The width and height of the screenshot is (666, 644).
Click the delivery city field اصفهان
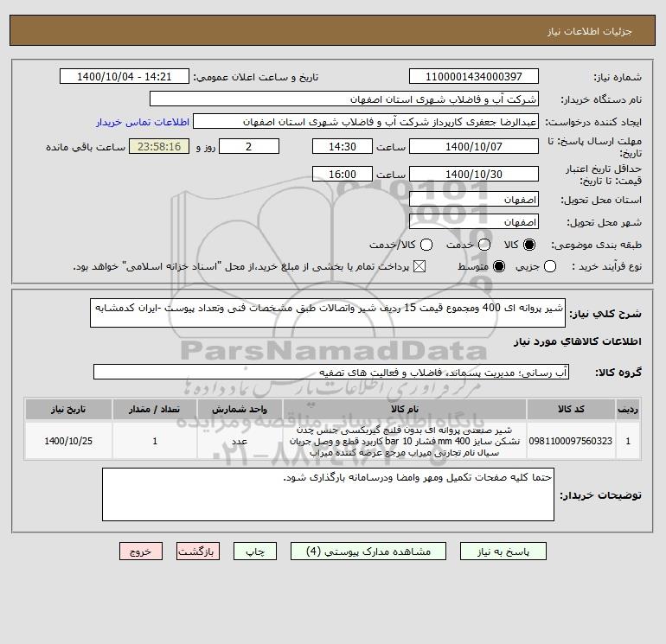coord(474,221)
